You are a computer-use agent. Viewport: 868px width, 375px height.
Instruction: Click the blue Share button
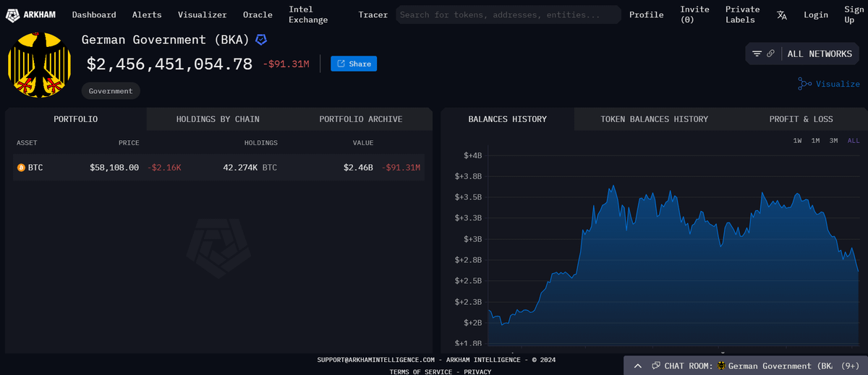pyautogui.click(x=354, y=64)
